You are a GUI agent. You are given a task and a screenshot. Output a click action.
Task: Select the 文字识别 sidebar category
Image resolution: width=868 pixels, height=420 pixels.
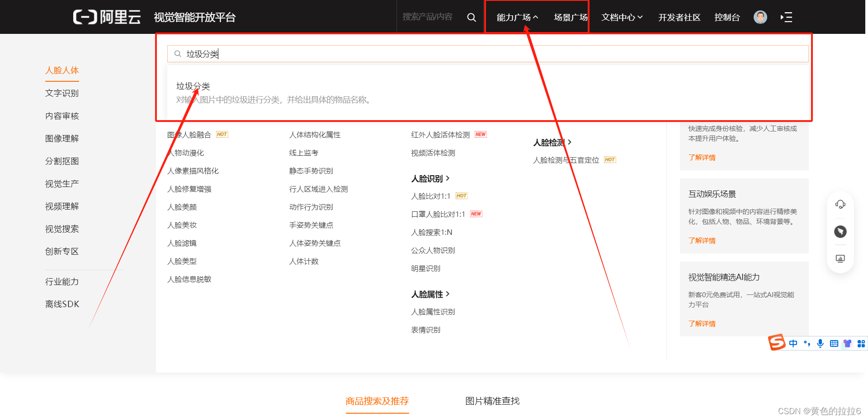point(62,93)
